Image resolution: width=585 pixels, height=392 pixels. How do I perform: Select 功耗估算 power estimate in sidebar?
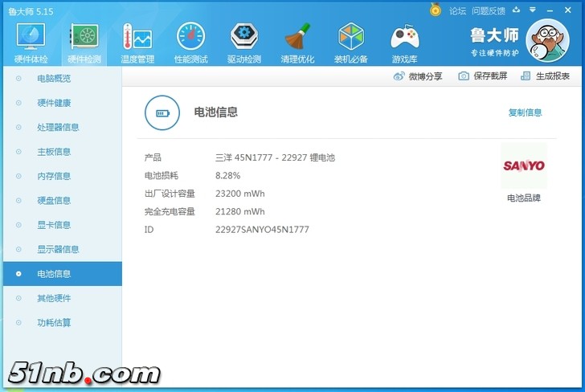[54, 323]
